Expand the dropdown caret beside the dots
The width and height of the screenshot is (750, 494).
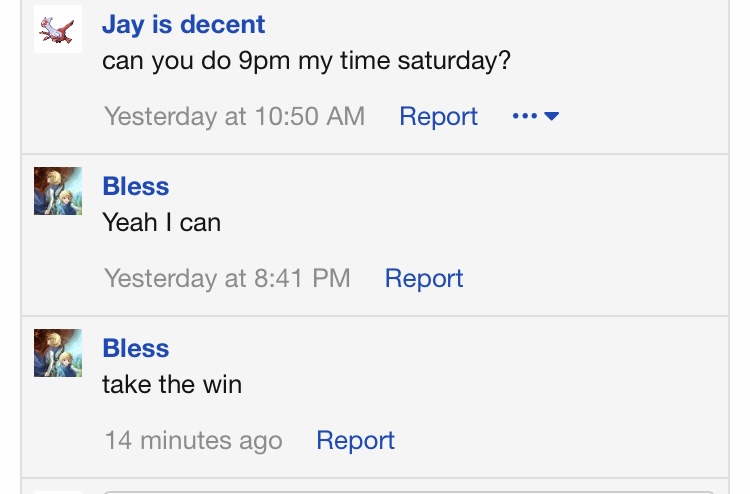[x=551, y=116]
